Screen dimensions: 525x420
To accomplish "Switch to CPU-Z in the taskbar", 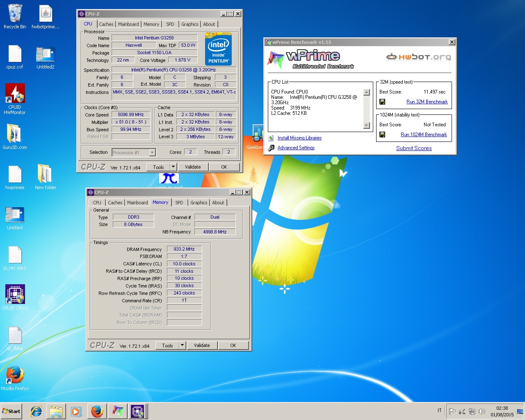I will (137, 411).
